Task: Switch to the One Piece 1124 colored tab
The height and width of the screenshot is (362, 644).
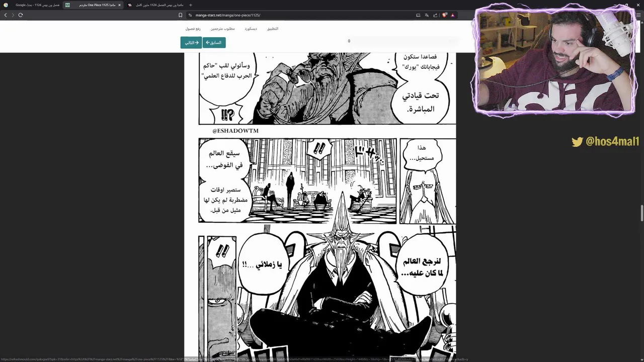Action: pyautogui.click(x=155, y=5)
